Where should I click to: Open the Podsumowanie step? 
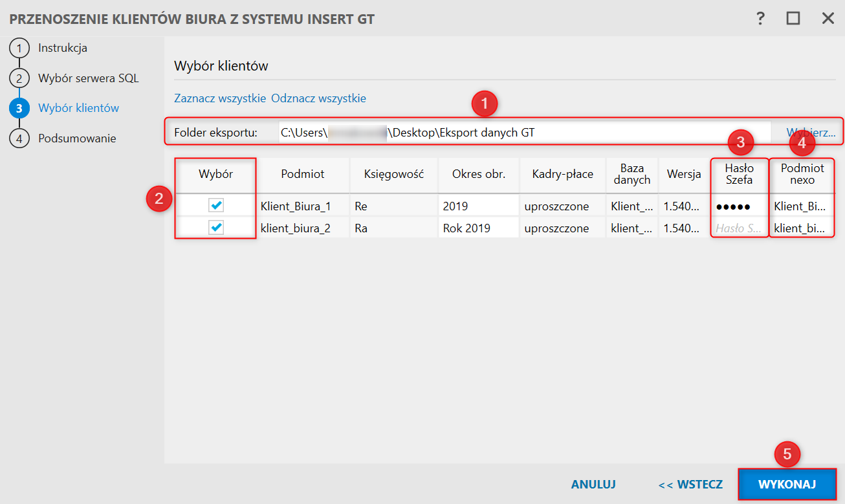(x=77, y=138)
